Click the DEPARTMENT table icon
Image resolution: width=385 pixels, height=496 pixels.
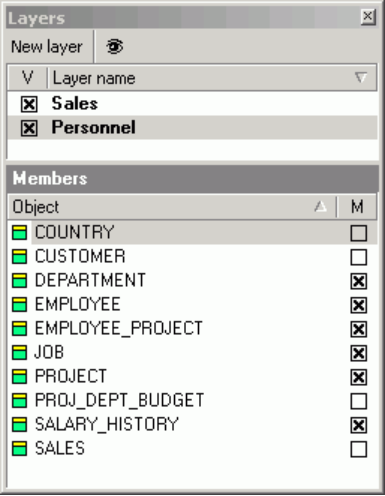[x=20, y=280]
